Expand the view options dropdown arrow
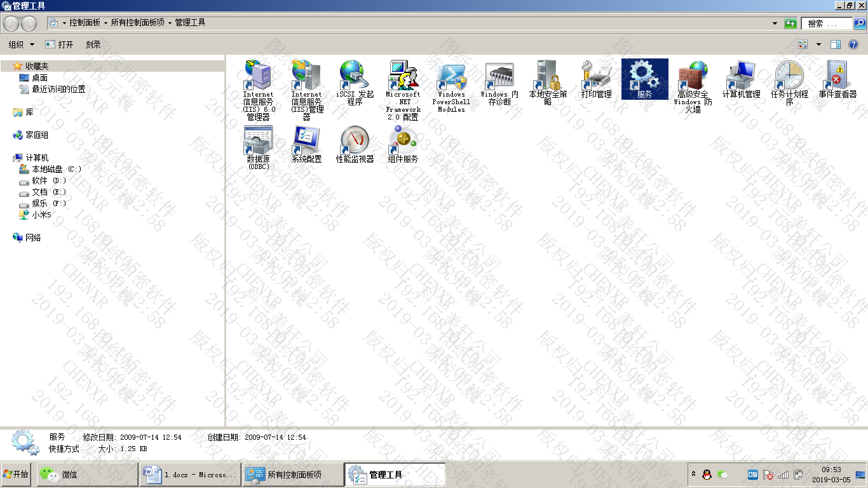 coord(818,44)
